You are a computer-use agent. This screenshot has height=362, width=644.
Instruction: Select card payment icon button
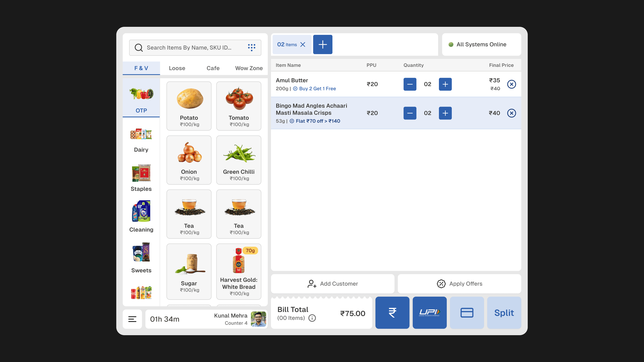pyautogui.click(x=467, y=313)
